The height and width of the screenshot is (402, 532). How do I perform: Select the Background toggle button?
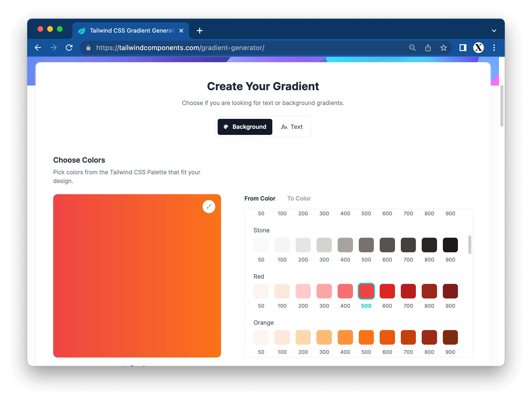[245, 127]
